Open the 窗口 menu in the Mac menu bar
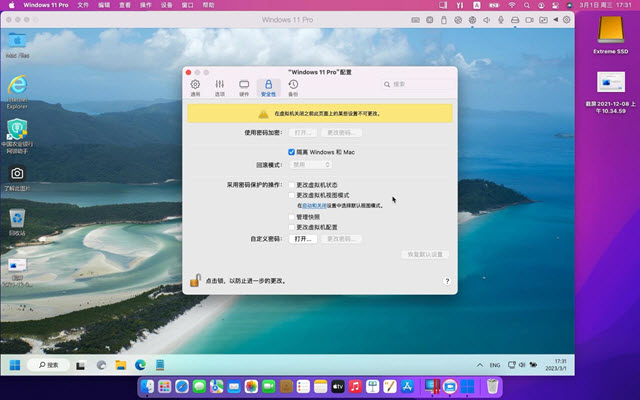 point(187,5)
